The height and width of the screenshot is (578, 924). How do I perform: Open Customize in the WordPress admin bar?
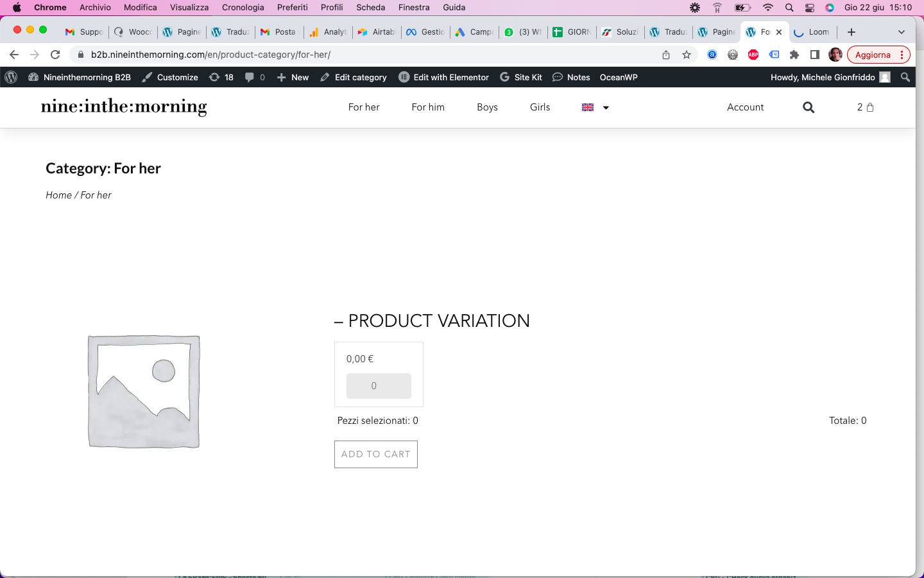coord(170,77)
